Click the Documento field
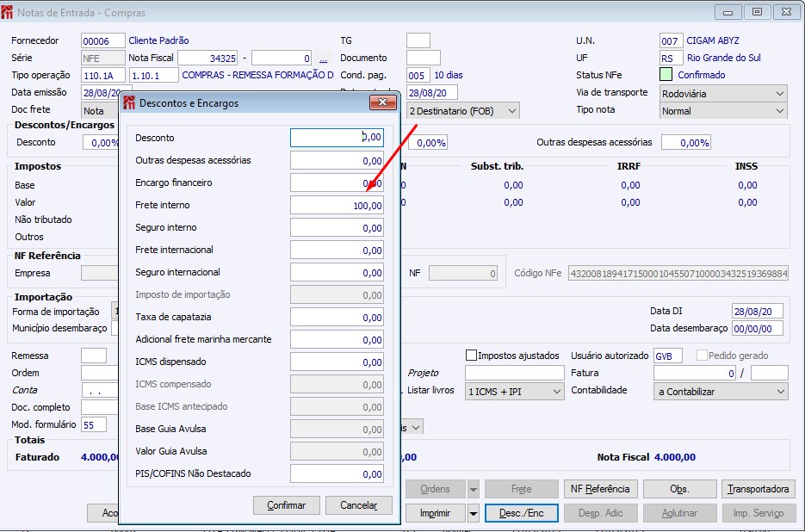This screenshot has width=805, height=532. 423,58
